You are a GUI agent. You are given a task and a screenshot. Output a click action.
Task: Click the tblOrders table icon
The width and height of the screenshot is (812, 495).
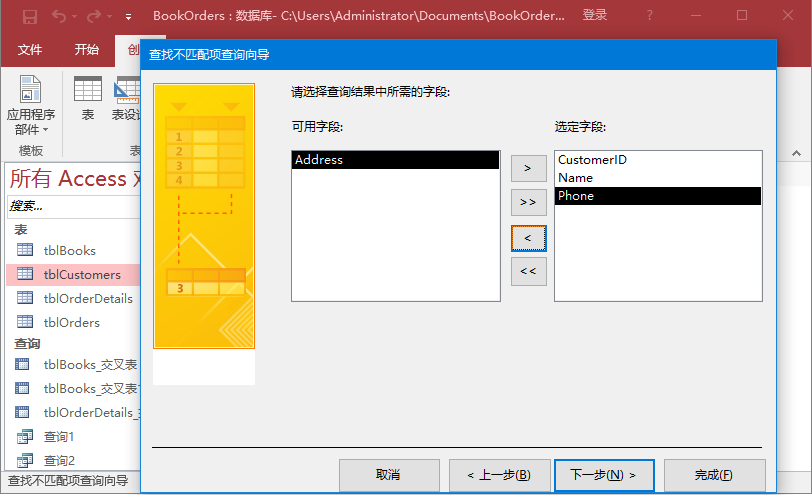[25, 323]
